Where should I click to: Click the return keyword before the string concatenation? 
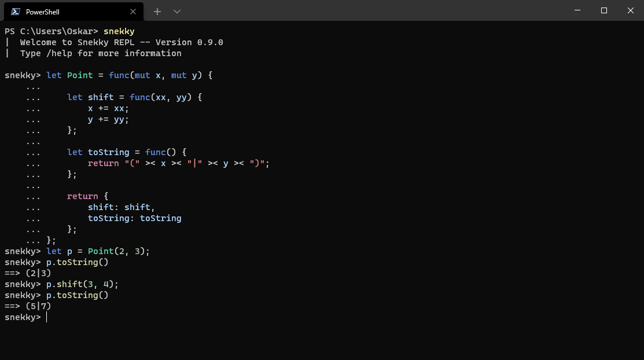[x=103, y=163]
